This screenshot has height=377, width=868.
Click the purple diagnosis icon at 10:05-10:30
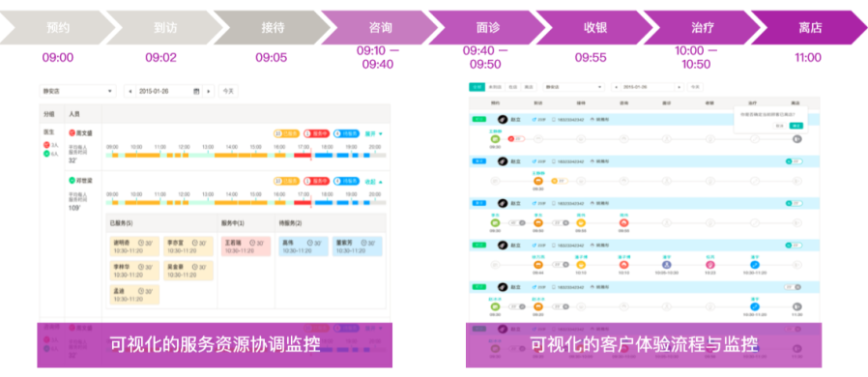(667, 265)
